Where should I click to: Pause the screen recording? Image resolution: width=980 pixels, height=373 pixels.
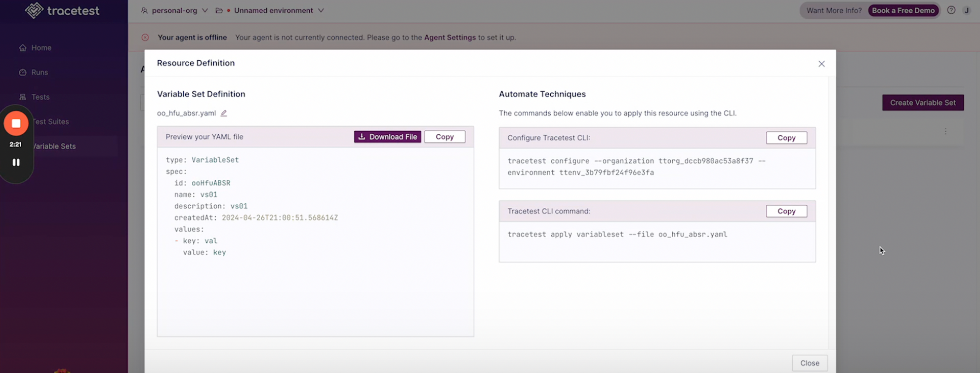coord(16,162)
